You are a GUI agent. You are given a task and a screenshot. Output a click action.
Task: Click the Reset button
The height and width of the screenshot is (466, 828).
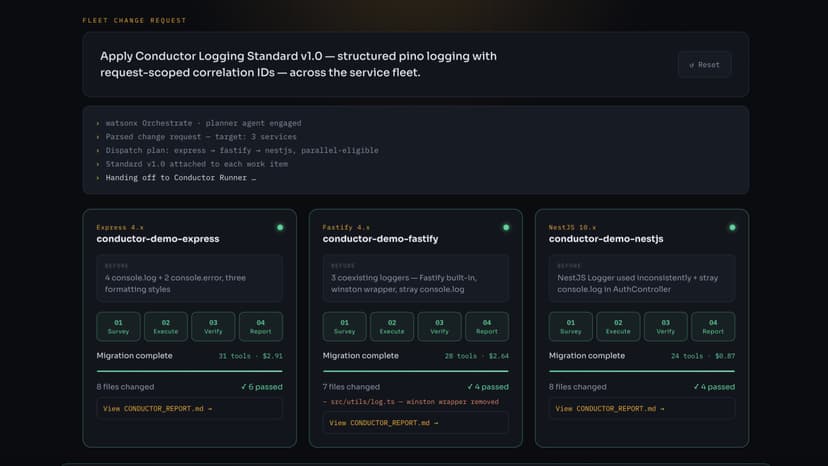(x=704, y=64)
